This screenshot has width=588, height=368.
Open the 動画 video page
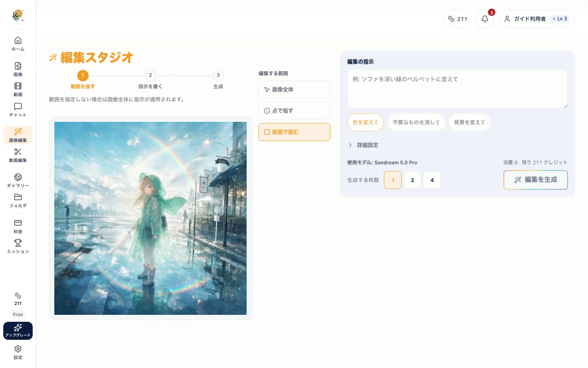pyautogui.click(x=18, y=90)
